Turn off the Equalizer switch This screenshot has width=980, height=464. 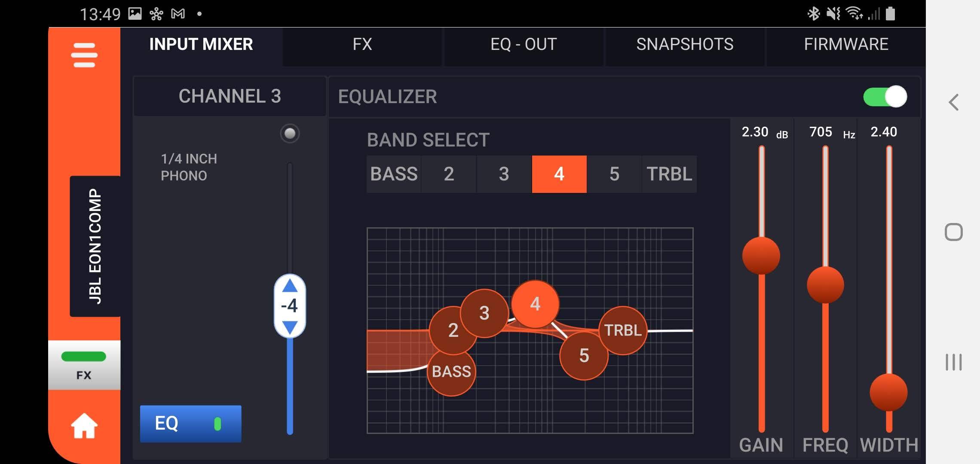click(885, 97)
